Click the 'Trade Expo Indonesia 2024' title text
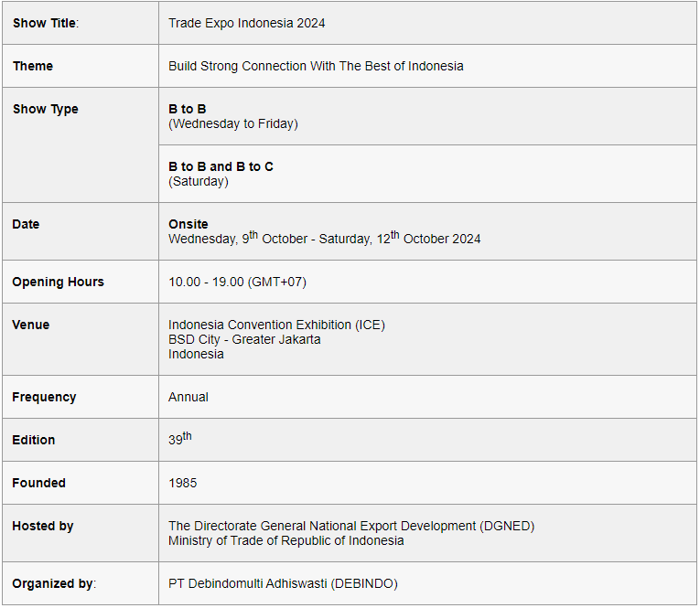Viewport: 700px width, 608px height. pyautogui.click(x=246, y=23)
